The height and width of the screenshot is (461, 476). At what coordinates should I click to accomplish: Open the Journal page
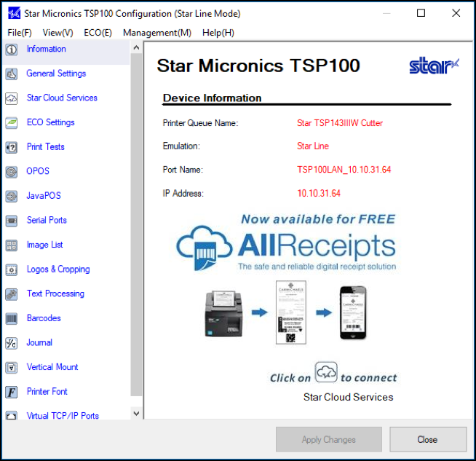click(39, 342)
